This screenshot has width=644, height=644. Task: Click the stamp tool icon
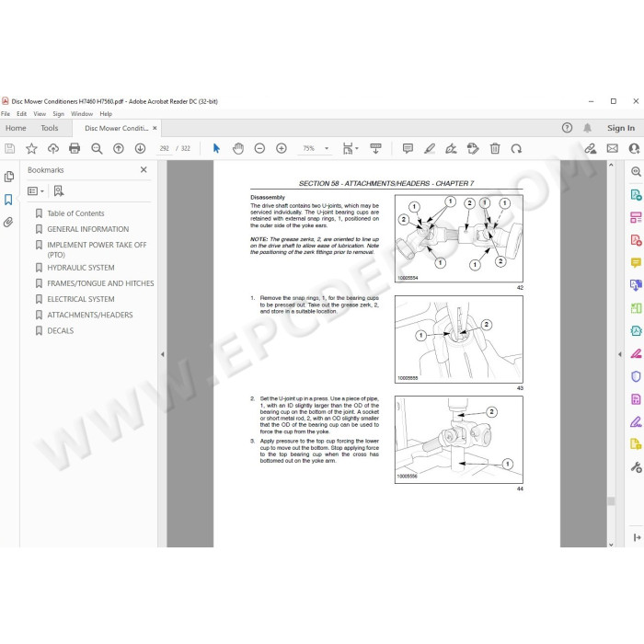[x=473, y=148]
